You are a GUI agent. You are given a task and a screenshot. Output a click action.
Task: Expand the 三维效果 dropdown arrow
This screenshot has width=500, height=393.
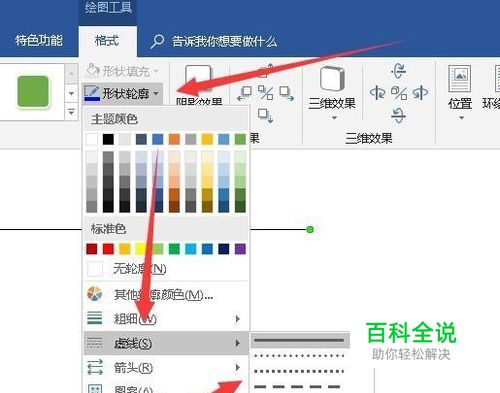[334, 118]
